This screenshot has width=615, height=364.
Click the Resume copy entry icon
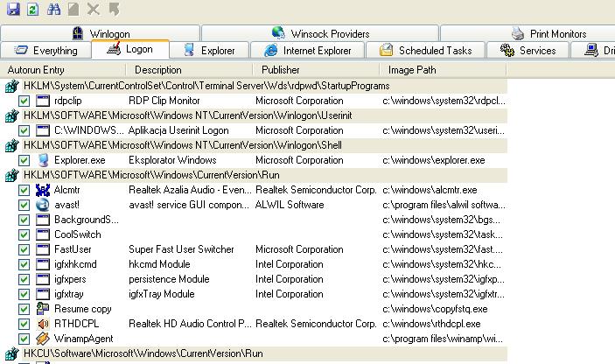click(x=43, y=309)
